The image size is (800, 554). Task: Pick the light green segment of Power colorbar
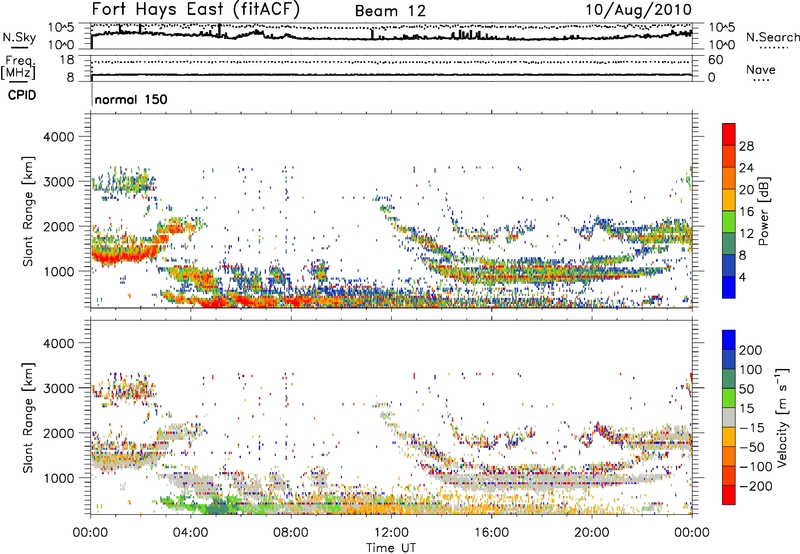click(x=729, y=221)
